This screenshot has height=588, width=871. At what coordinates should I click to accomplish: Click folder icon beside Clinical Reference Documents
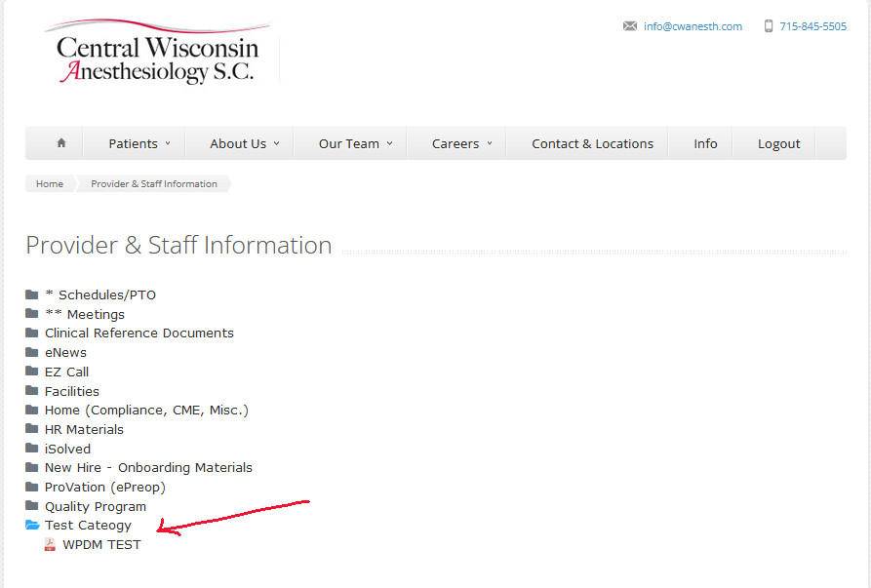coord(31,333)
